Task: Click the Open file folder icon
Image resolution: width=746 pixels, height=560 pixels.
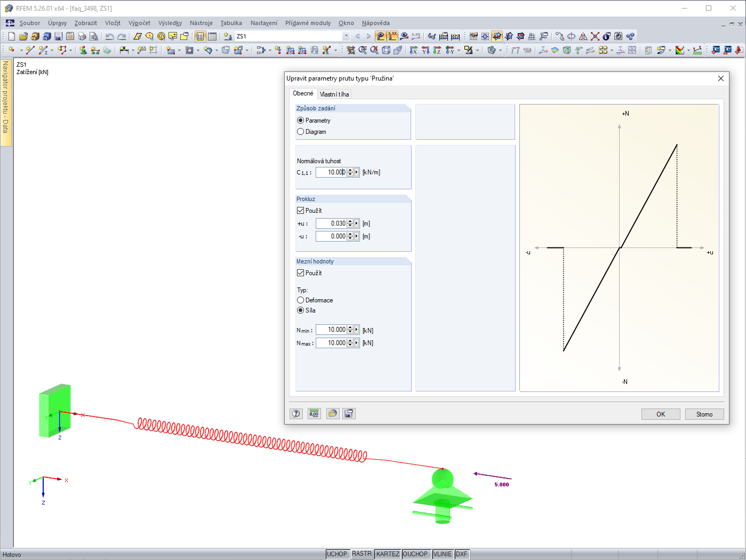Action: [x=23, y=36]
